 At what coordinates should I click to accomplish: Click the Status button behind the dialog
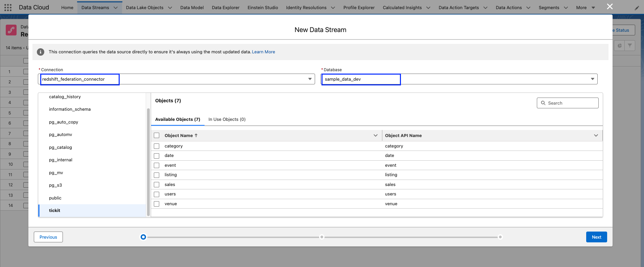click(624, 30)
